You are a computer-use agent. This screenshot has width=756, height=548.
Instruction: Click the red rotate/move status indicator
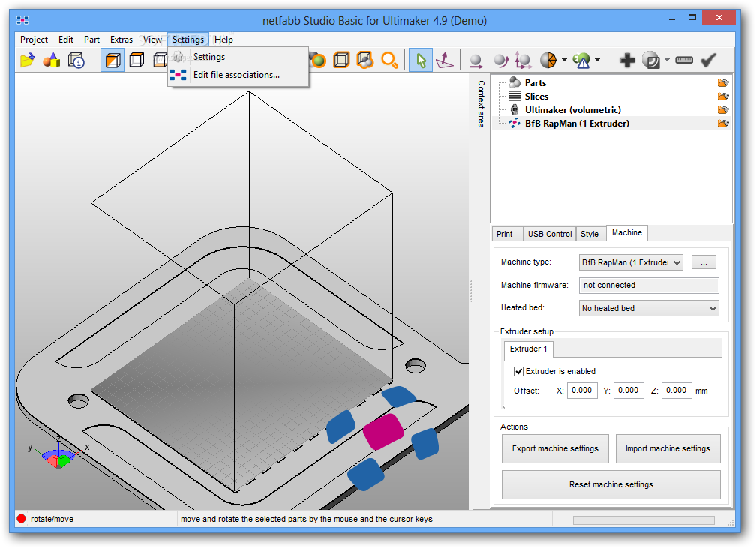coord(21,519)
